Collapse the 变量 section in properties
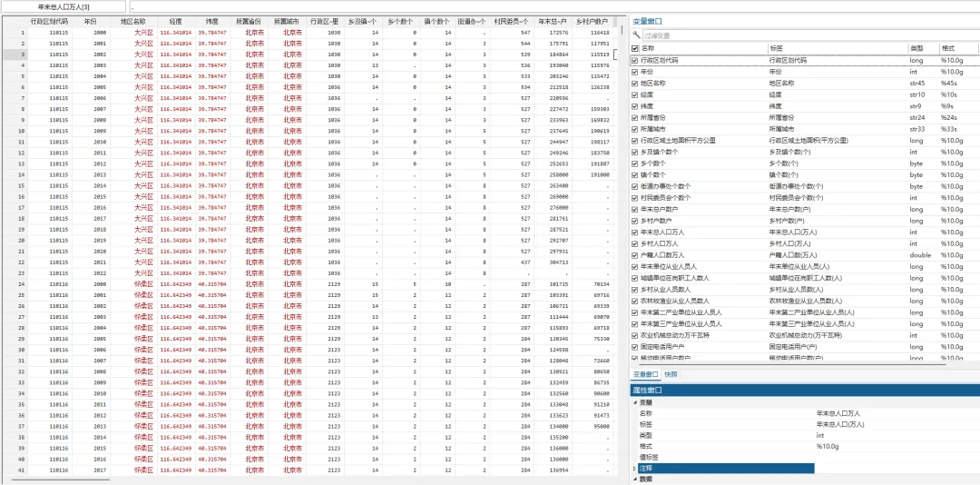 pos(635,402)
